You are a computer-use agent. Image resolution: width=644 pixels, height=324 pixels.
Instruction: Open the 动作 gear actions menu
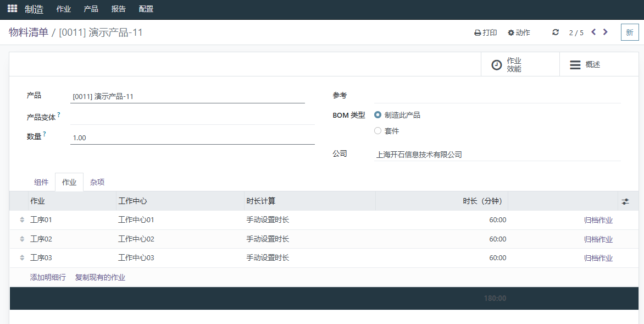pos(519,32)
